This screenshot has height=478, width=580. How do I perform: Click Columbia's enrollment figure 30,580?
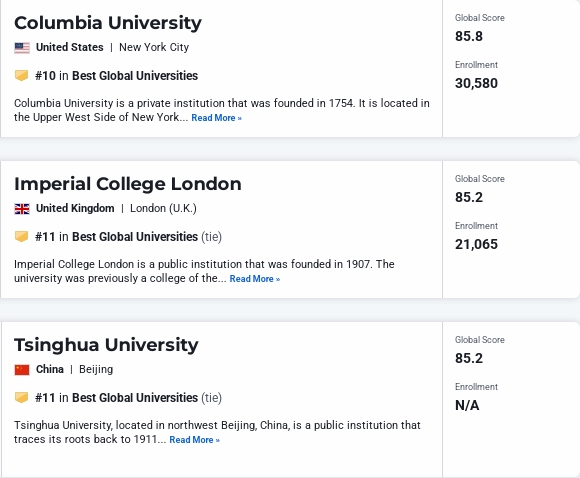476,83
